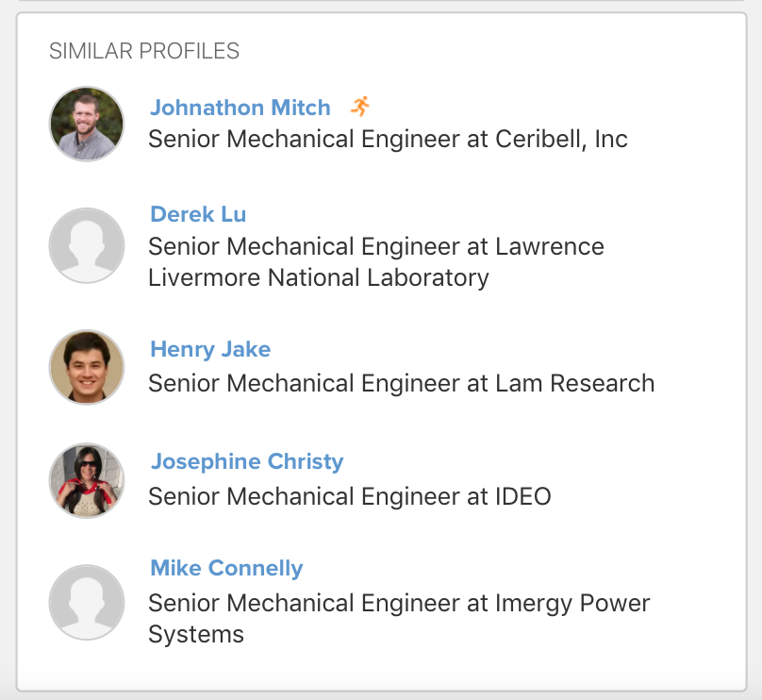Click the Ceribell, Inc job title text
The height and width of the screenshot is (700, 762).
[388, 139]
